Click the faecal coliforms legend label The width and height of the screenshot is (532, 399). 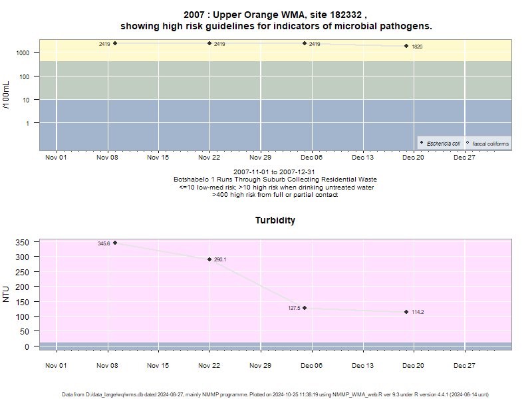pyautogui.click(x=491, y=144)
